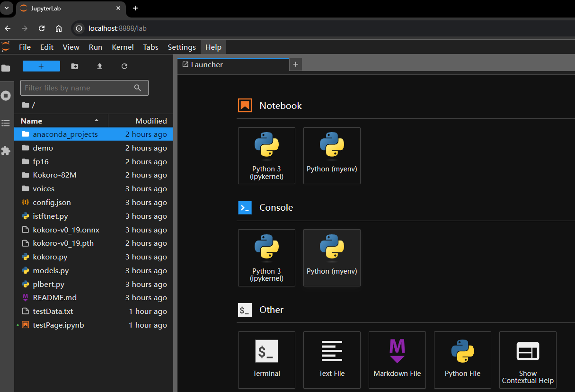Open Python (myenv) notebook launcher card
Screen dimensions: 575x392
click(x=332, y=155)
